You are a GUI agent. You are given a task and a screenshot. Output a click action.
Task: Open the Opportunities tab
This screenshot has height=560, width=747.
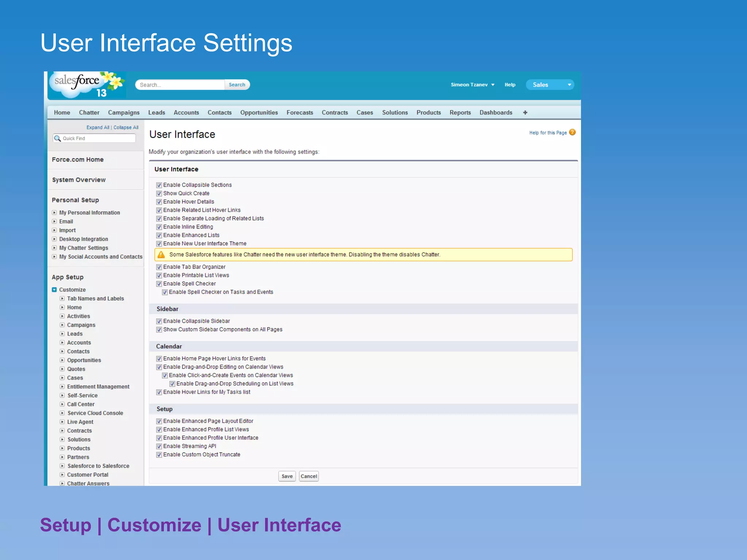click(259, 113)
